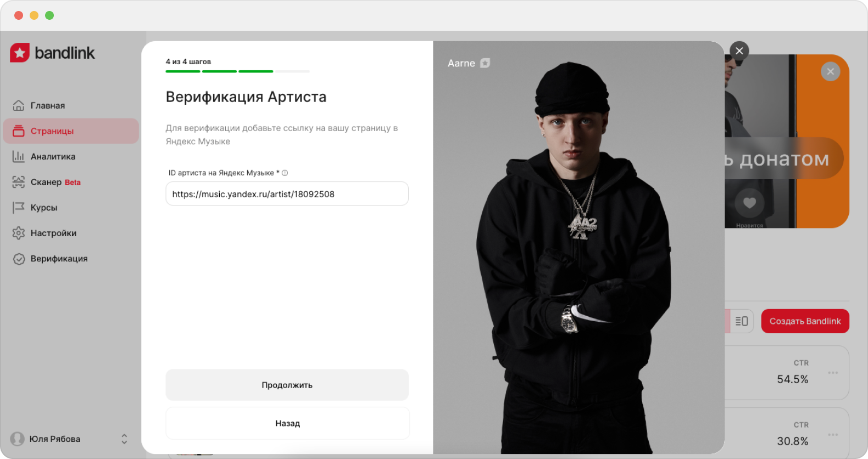Tap the heart Нравится icon
The height and width of the screenshot is (459, 868).
tap(749, 203)
